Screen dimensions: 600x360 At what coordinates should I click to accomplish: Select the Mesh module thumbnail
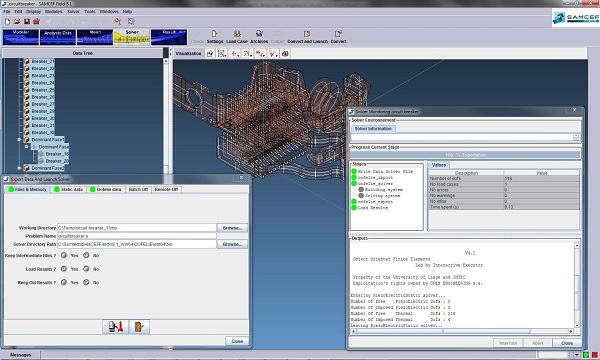[95, 37]
